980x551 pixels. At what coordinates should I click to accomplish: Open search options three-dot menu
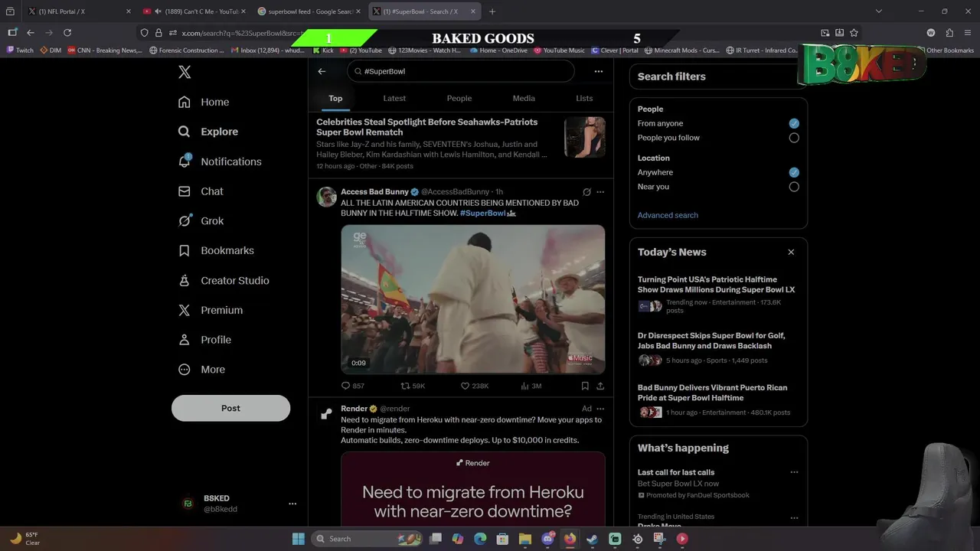click(x=599, y=71)
